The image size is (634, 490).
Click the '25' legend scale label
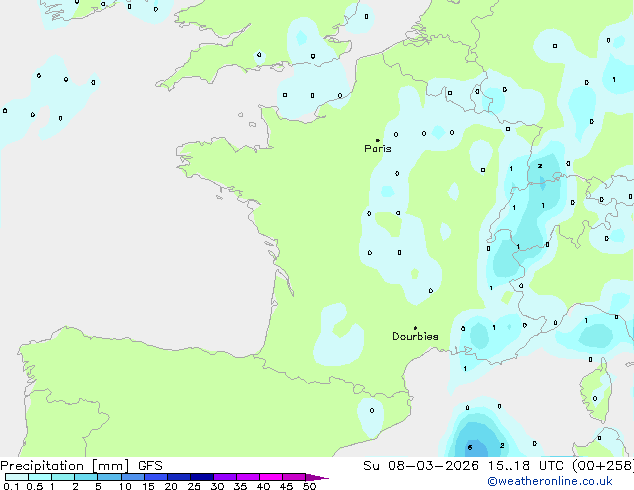click(x=194, y=486)
